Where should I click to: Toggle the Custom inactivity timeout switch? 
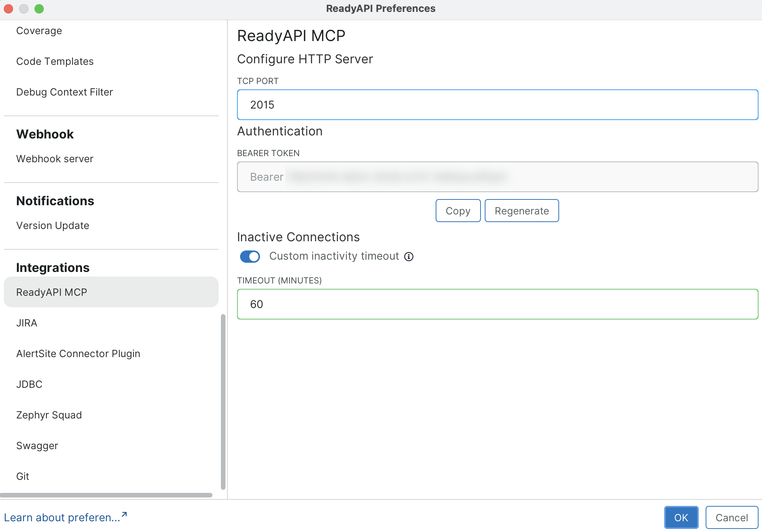pos(250,257)
